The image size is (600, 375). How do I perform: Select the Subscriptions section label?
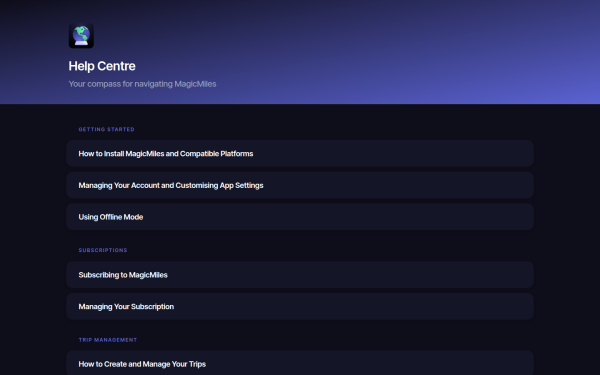click(x=103, y=250)
